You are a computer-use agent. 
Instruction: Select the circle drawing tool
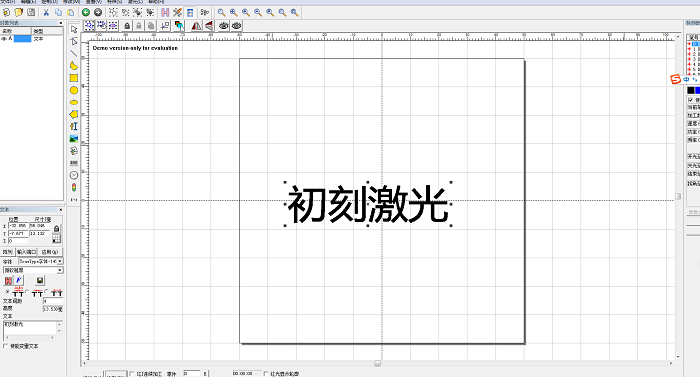(x=74, y=90)
